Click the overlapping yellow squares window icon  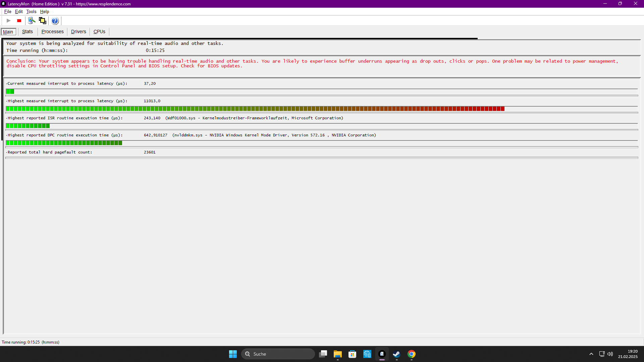(x=43, y=21)
